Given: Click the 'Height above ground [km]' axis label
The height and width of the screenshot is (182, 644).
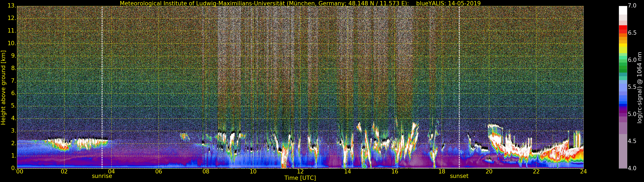Looking at the screenshot, I should point(3,88).
